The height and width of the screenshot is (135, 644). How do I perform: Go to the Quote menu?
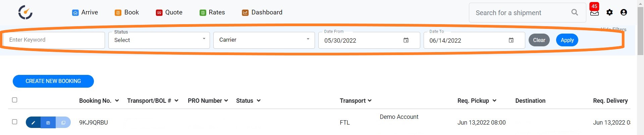[169, 12]
